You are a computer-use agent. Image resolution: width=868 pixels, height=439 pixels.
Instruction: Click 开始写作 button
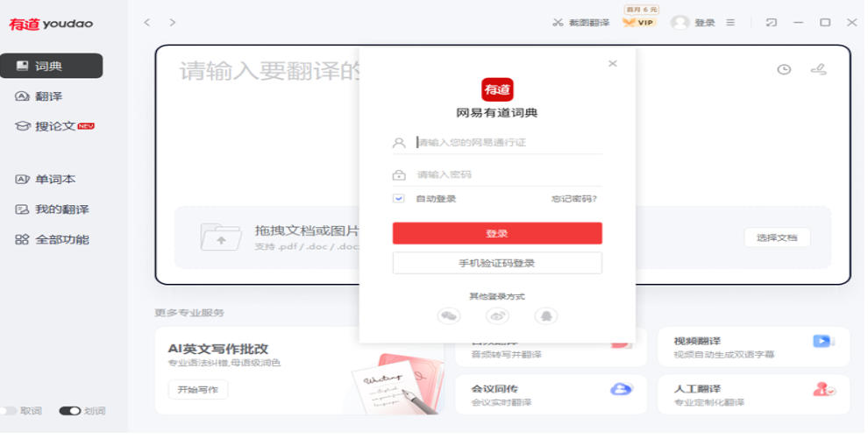click(x=197, y=390)
